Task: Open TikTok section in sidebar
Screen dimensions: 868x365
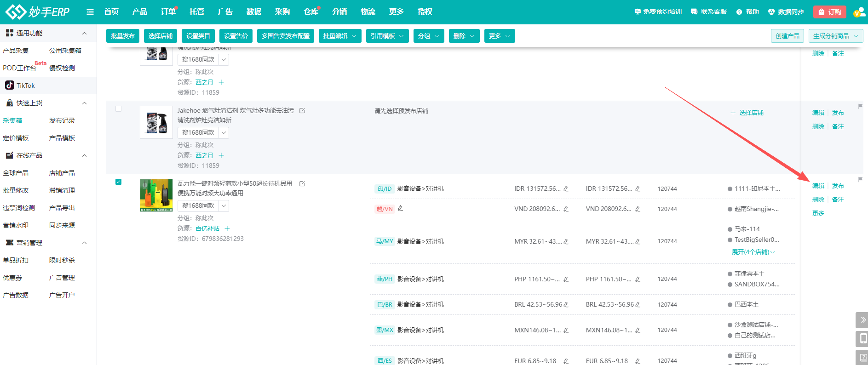Action: point(25,86)
